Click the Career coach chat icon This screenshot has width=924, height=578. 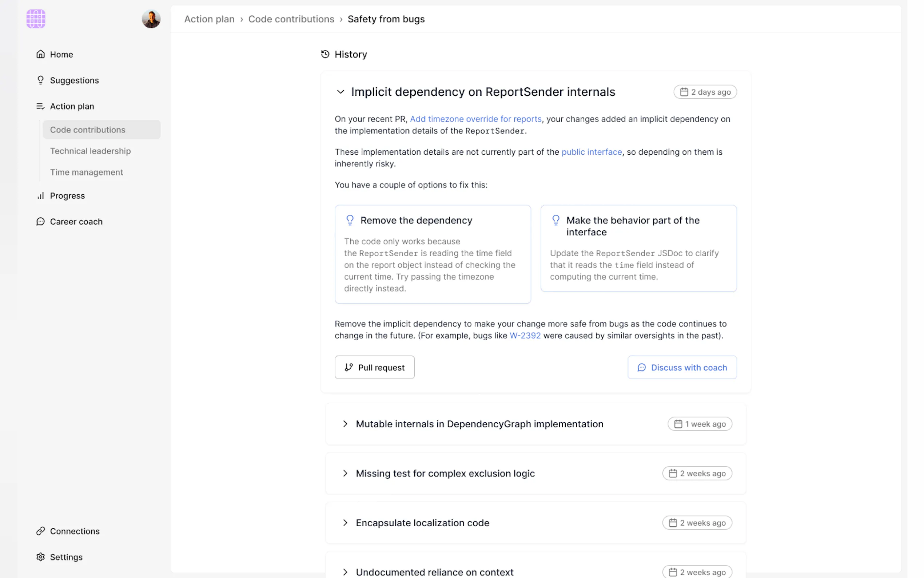(x=40, y=222)
